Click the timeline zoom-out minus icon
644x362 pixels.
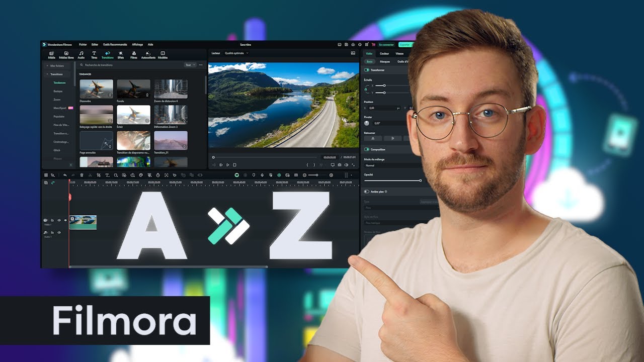pyautogui.click(x=304, y=175)
